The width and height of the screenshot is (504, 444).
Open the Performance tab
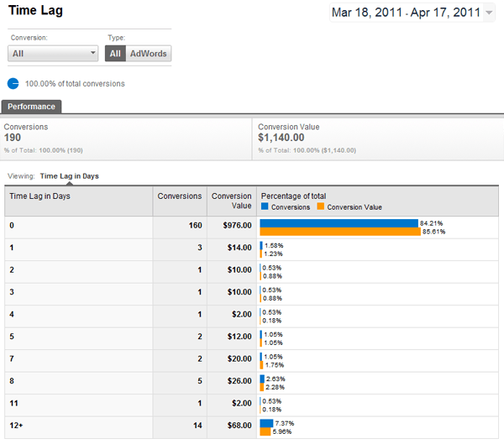pyautogui.click(x=32, y=107)
